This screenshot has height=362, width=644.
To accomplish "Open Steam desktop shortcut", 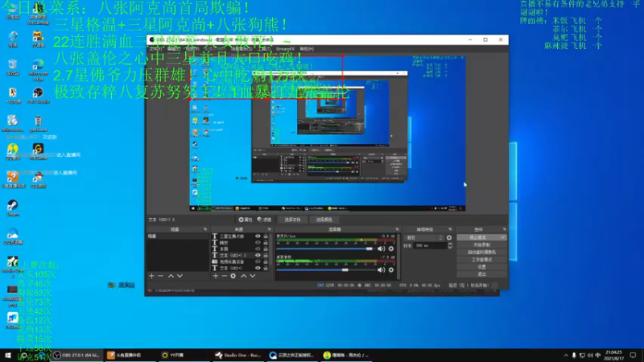I will (12, 208).
